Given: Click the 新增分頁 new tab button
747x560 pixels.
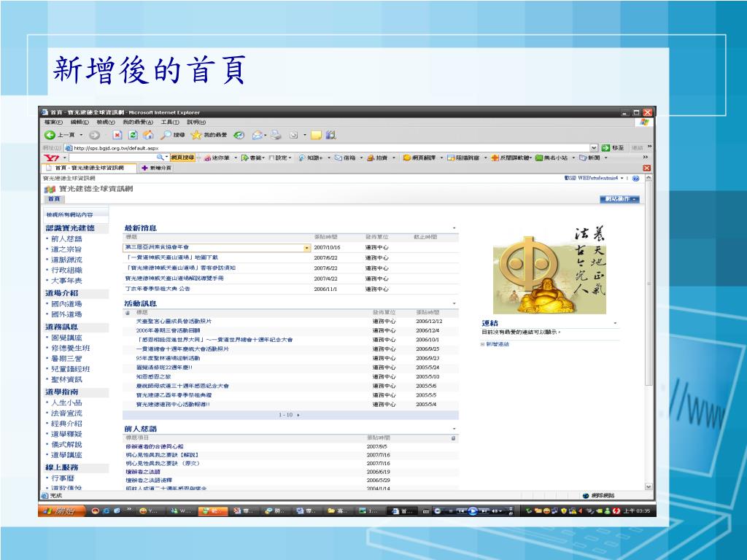Looking at the screenshot, I should 156,168.
